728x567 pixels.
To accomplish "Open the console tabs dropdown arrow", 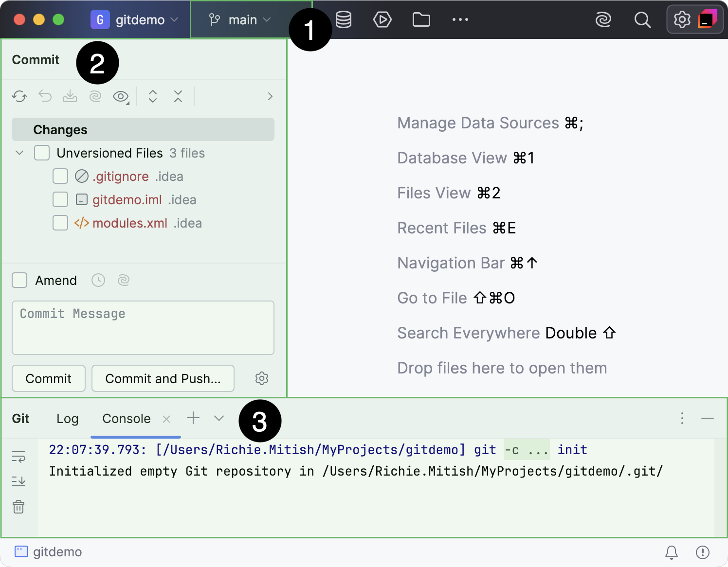I will pos(218,418).
